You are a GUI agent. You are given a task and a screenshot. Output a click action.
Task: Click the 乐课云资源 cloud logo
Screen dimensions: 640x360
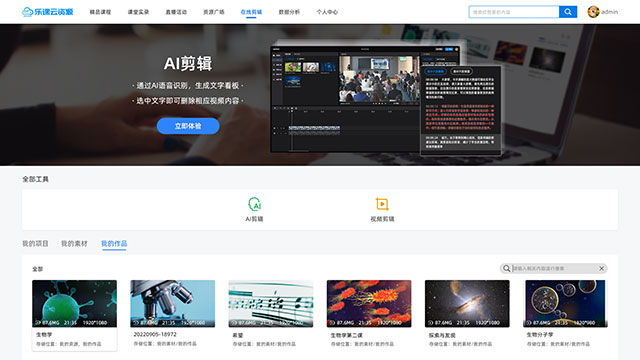tap(27, 12)
